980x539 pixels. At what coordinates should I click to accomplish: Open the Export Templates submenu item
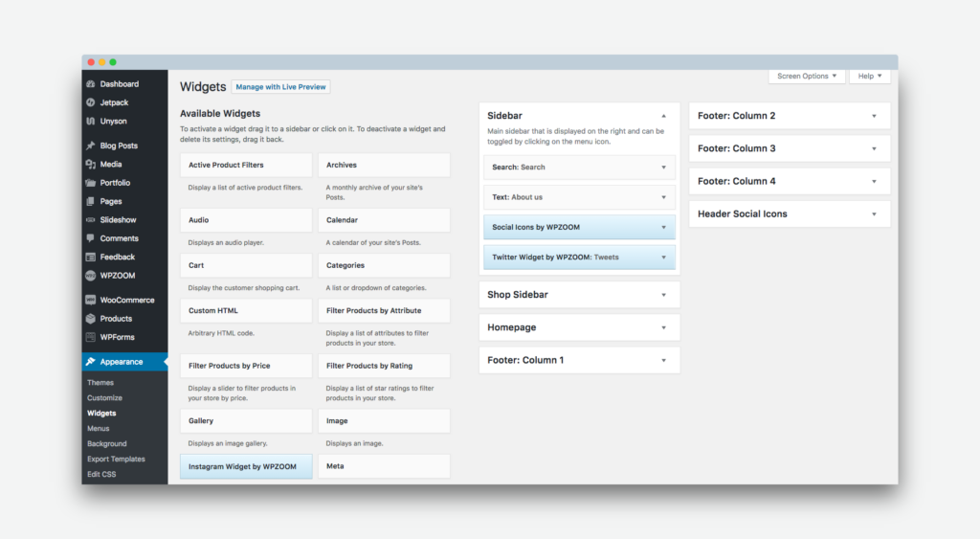click(x=116, y=459)
